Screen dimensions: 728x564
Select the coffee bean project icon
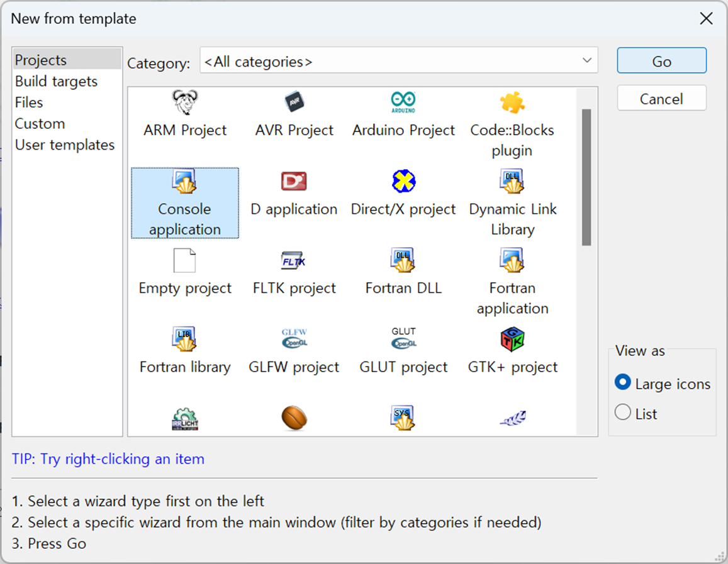(294, 418)
